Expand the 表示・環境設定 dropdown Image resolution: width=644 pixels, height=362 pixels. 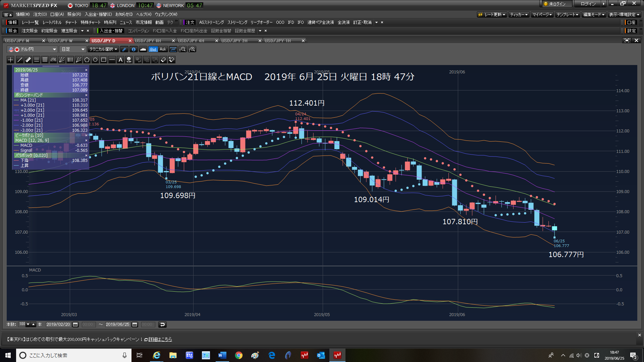coord(625,14)
